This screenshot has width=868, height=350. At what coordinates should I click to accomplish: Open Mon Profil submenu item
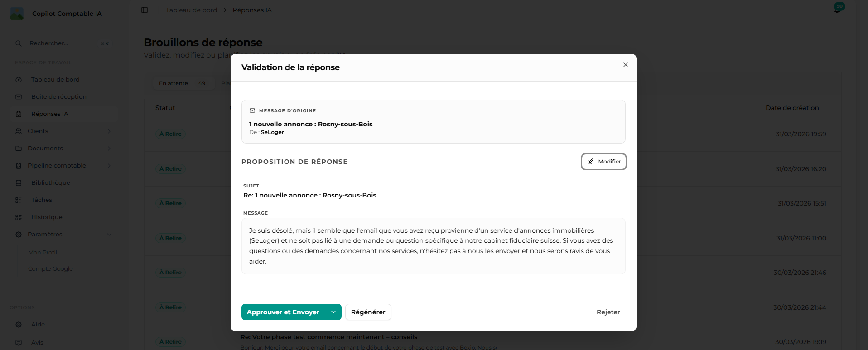click(x=43, y=252)
